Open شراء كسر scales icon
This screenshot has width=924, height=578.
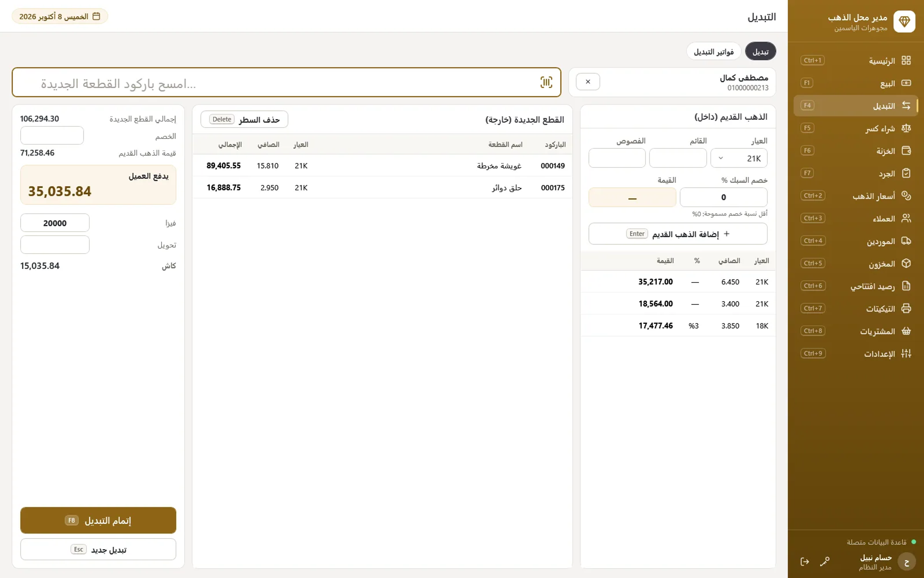pos(906,128)
